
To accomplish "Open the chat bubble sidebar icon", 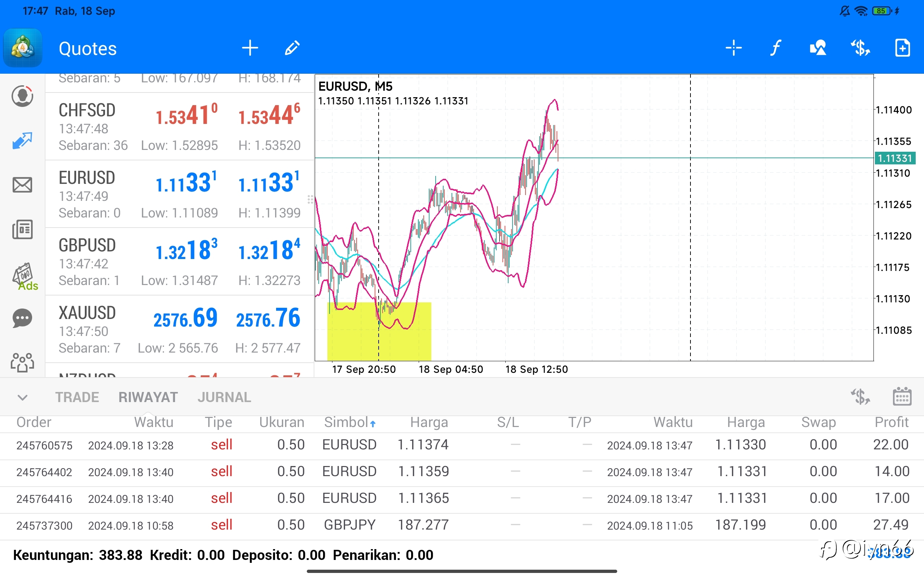I will click(x=22, y=318).
